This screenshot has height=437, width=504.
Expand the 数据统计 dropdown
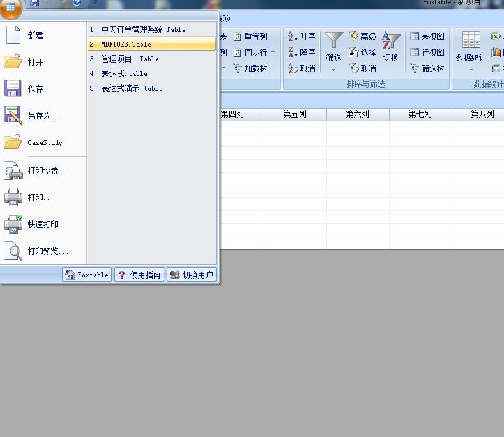pyautogui.click(x=471, y=69)
